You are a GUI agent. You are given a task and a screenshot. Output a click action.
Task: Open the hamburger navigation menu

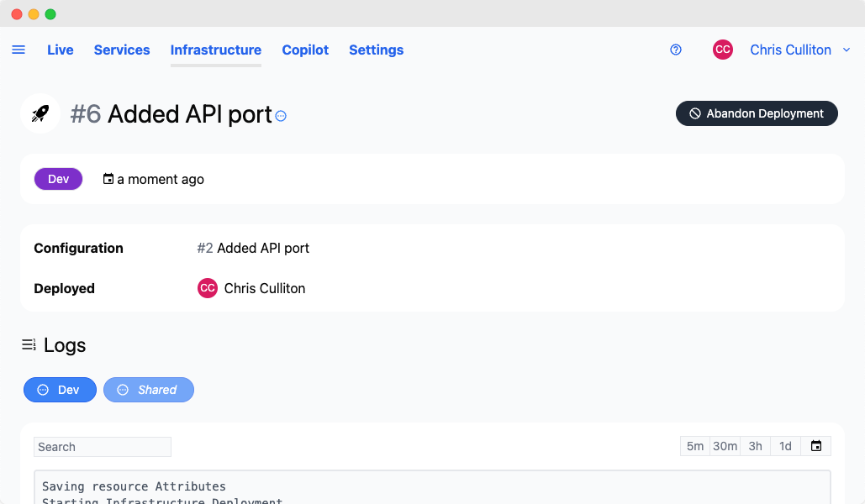[x=18, y=50]
